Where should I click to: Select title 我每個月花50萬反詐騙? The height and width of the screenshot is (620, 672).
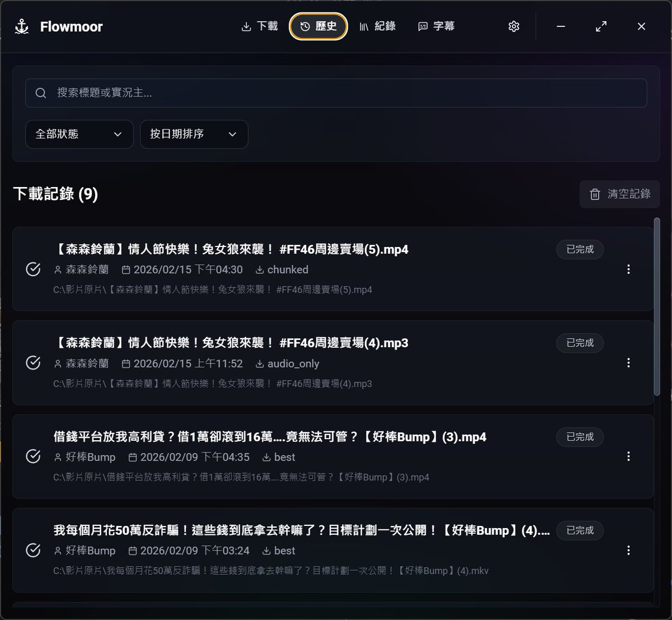[x=301, y=530]
